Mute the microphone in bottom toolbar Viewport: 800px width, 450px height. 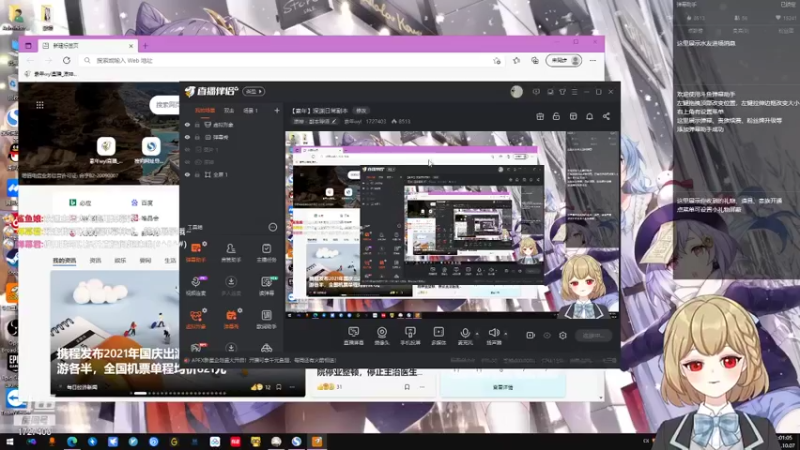click(465, 335)
